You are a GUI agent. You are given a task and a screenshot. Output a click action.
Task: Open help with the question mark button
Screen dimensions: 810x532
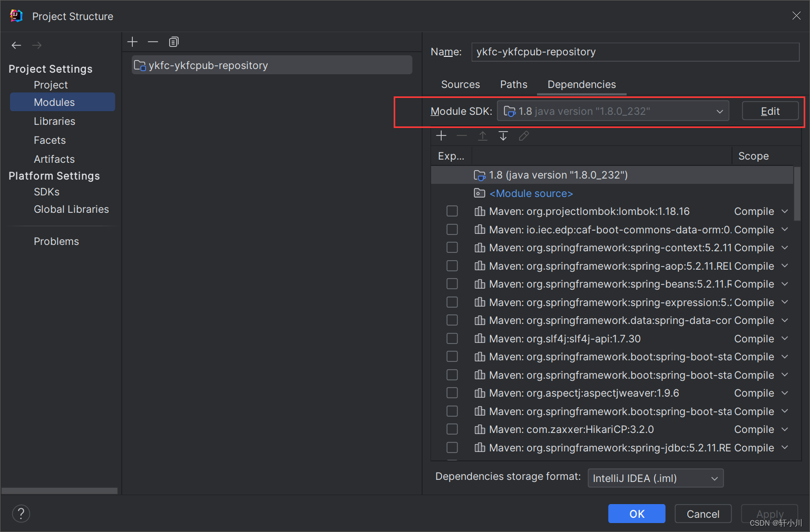point(21,514)
